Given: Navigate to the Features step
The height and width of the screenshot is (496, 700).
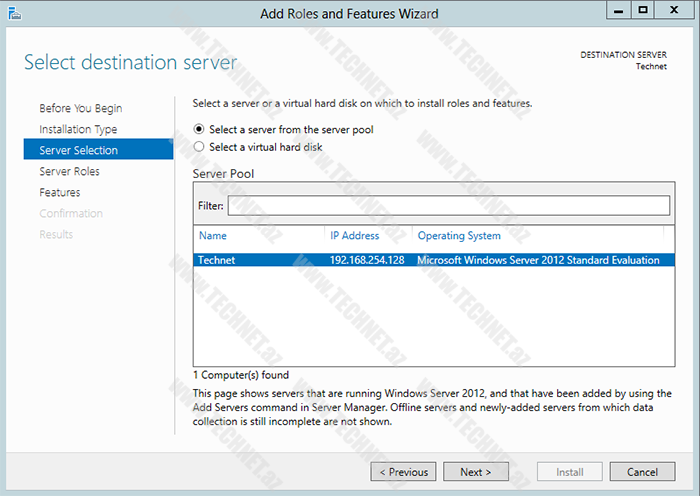Looking at the screenshot, I should click(60, 192).
